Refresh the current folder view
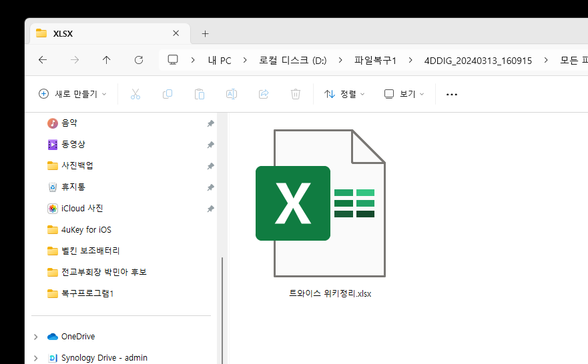588x364 pixels. [x=139, y=60]
